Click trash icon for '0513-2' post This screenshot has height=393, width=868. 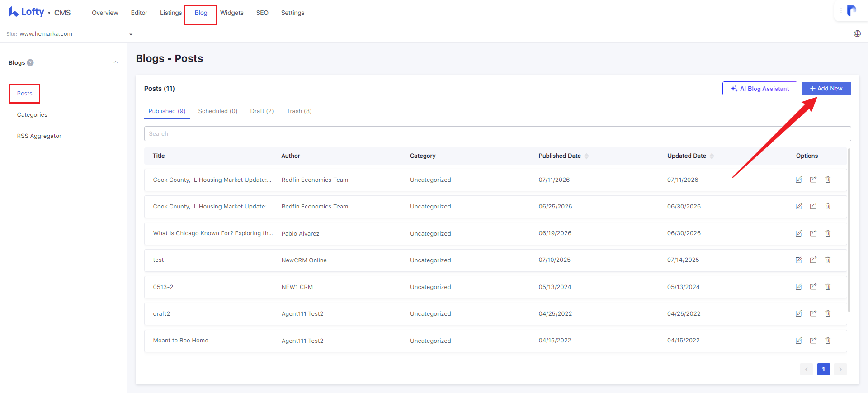pos(828,287)
